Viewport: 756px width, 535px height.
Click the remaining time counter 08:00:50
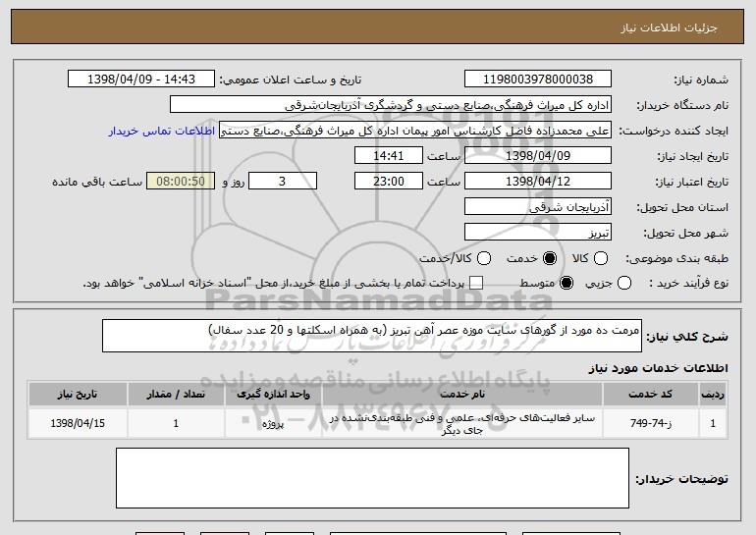click(181, 182)
